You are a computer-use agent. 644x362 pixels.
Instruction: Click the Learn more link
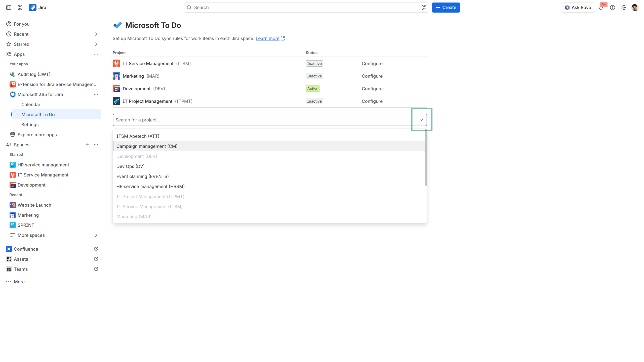point(267,38)
